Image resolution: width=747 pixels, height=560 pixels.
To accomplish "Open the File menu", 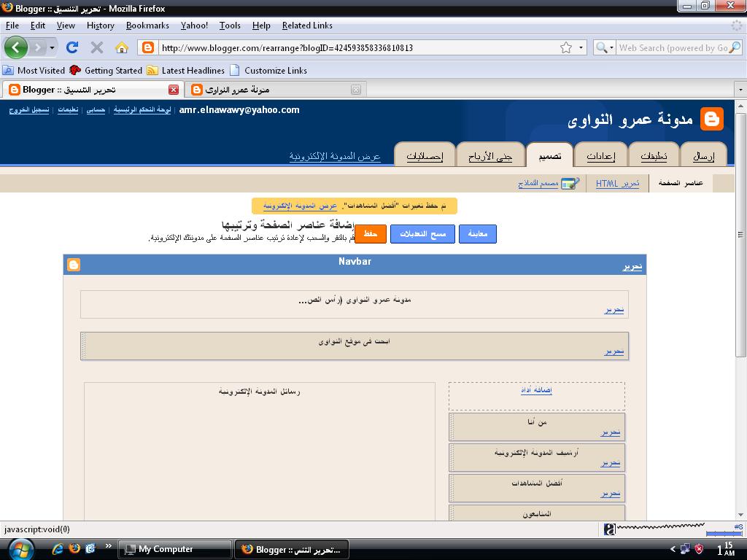I will click(x=12, y=26).
